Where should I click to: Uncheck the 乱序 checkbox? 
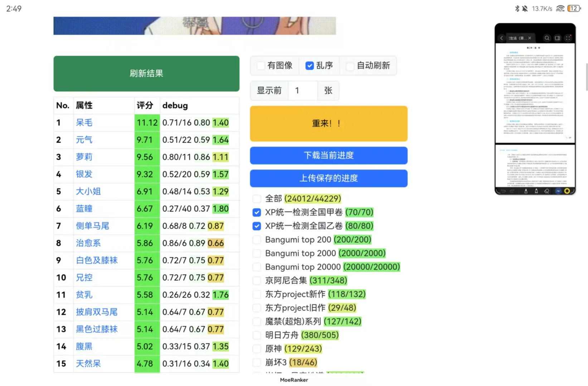pos(310,66)
